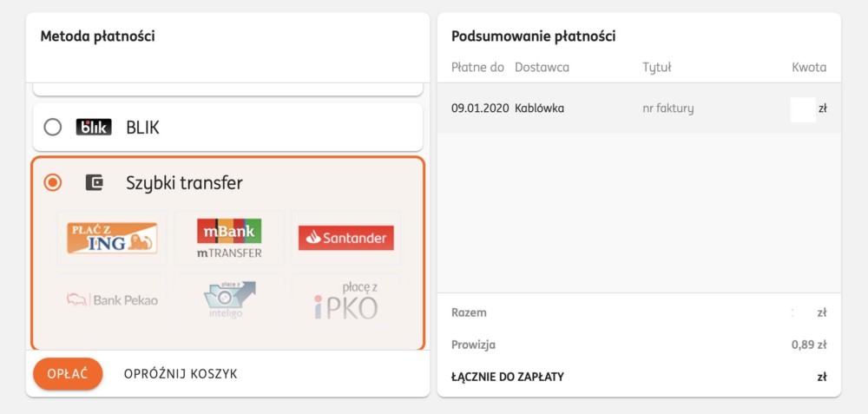
Task: Select the Szybki transfer radio button
Action: coord(53,182)
